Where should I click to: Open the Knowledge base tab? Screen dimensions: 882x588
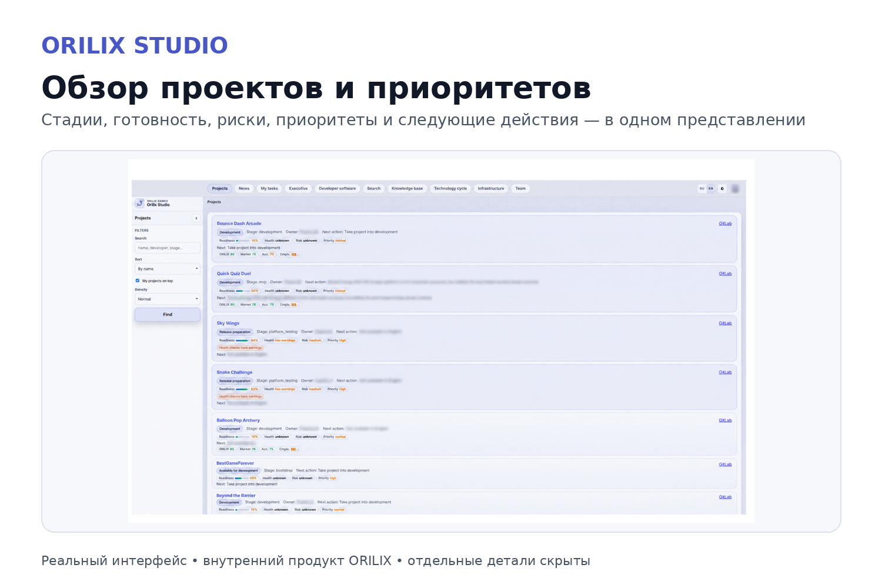click(x=407, y=189)
